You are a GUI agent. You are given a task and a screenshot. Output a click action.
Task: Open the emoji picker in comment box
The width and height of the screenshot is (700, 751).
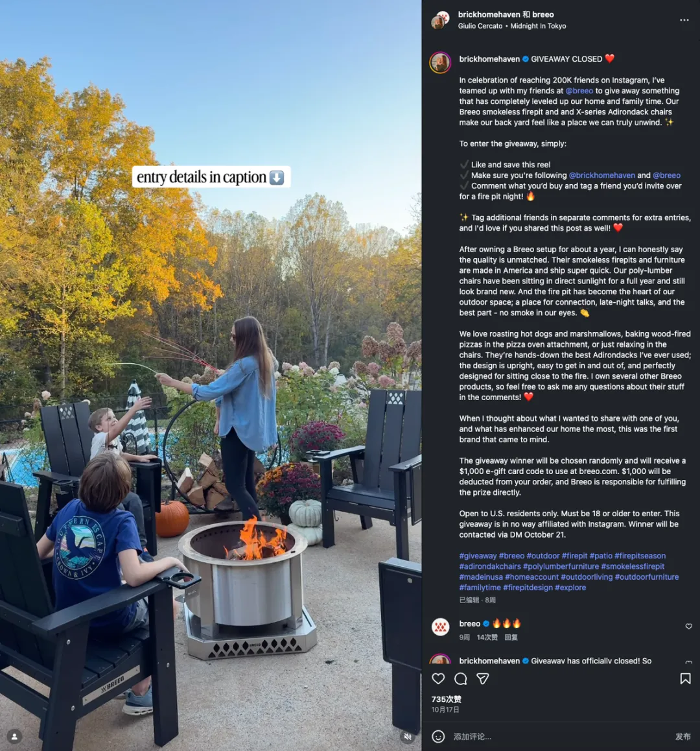(438, 736)
